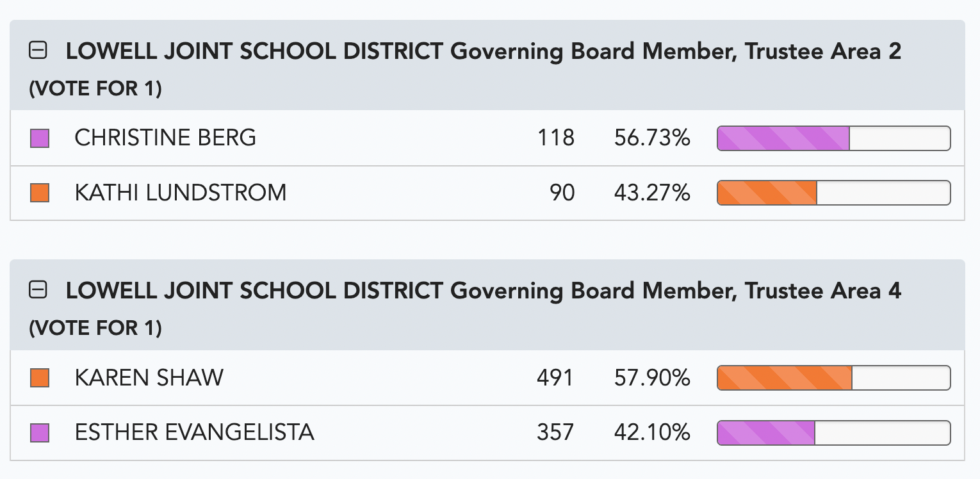Click Kathi Lundstrom's 43.27% percentage

[652, 193]
